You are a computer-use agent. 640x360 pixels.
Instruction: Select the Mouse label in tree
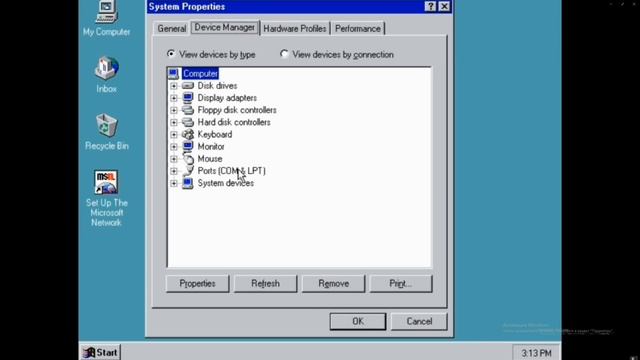click(210, 159)
